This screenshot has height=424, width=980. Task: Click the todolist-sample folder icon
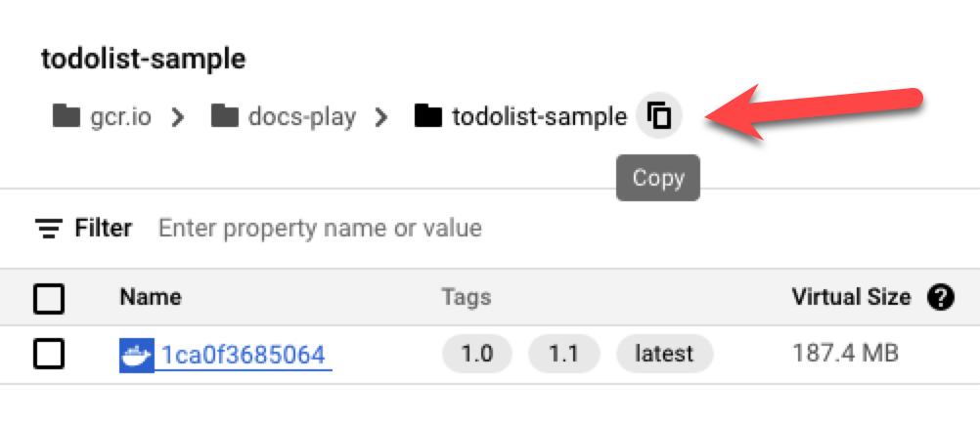(428, 117)
